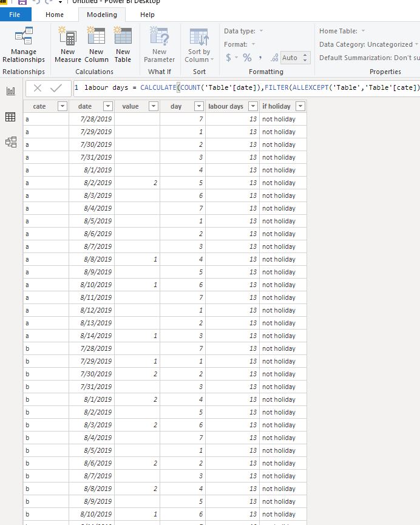Save the file using title bar icon
Image resolution: width=420 pixels, height=525 pixels.
22,2
